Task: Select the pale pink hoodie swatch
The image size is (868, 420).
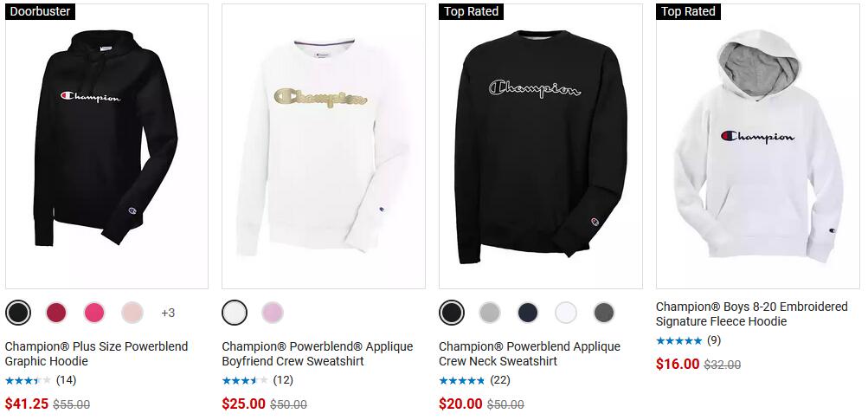Action: coord(132,313)
